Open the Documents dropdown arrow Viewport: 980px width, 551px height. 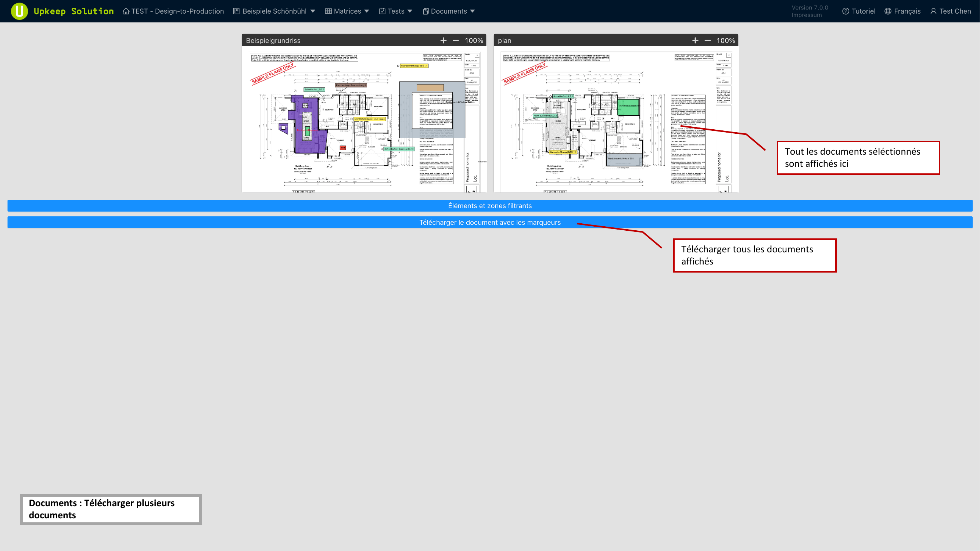click(x=473, y=11)
